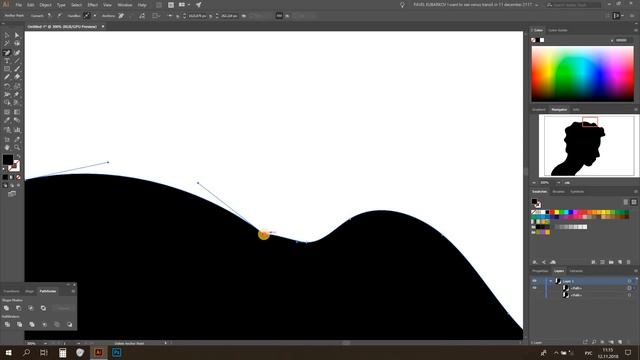Switch Swatches to list view
This screenshot has height=360, width=640.
(626, 202)
